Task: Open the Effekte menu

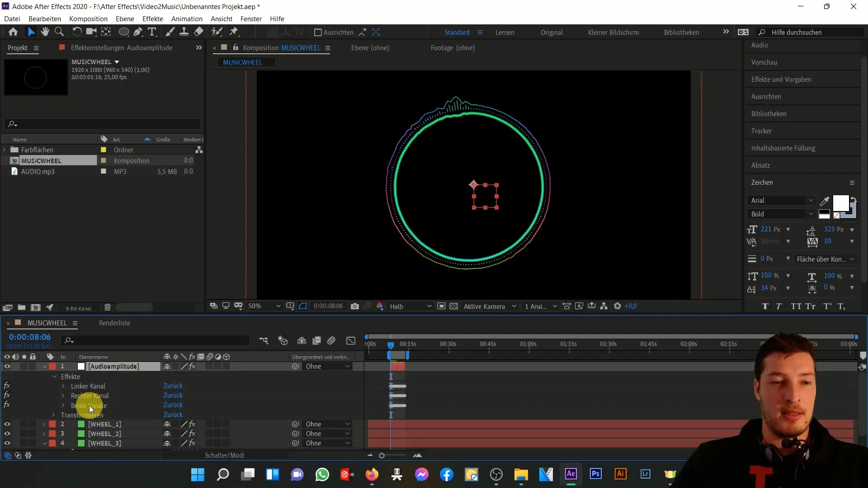Action: [153, 19]
